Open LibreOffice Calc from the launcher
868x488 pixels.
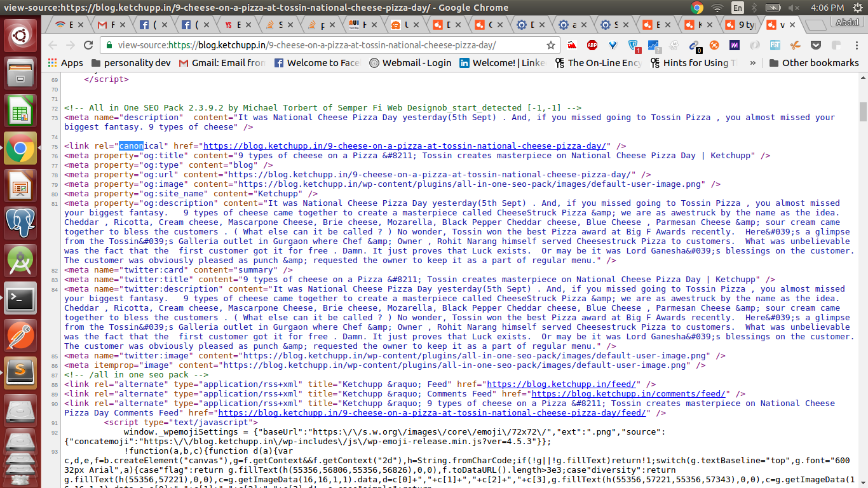tap(20, 111)
